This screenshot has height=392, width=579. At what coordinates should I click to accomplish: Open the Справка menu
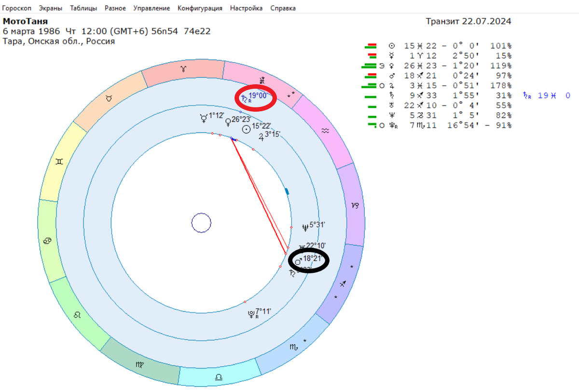283,8
